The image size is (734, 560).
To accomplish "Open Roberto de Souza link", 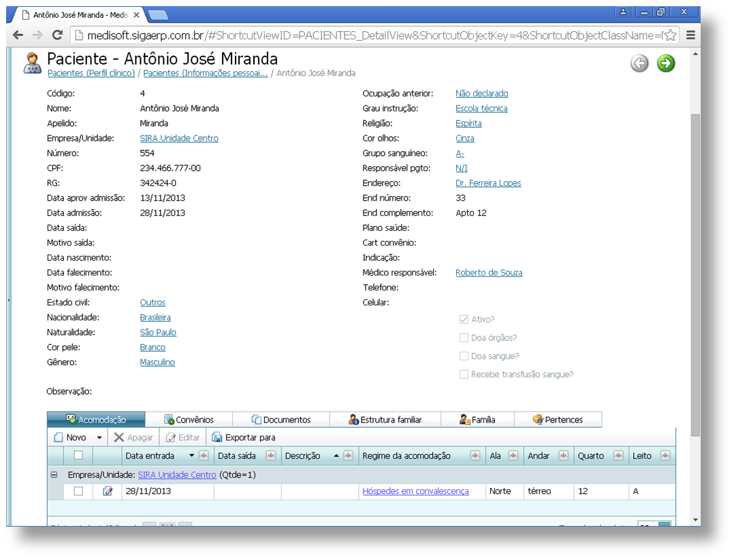I will coord(489,272).
